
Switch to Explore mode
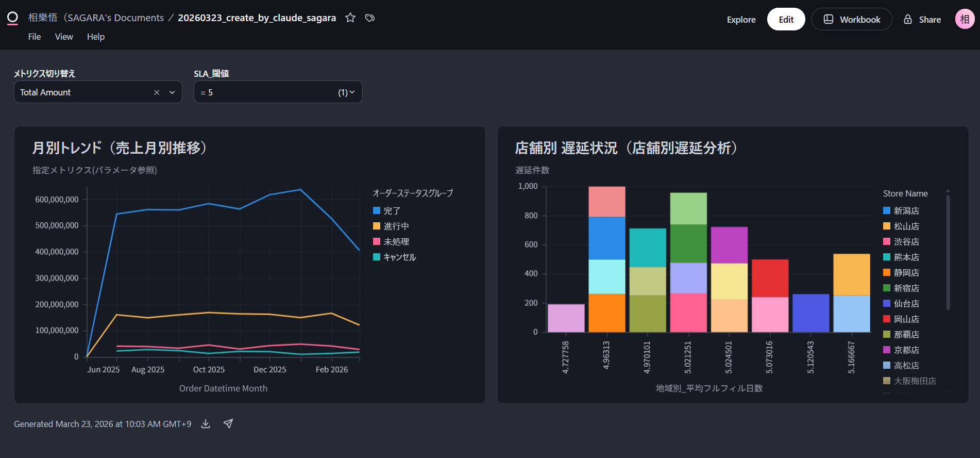click(741, 20)
